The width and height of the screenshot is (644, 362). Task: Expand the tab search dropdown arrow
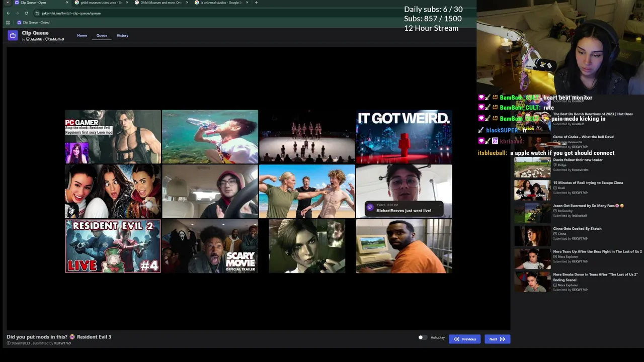tap(7, 3)
